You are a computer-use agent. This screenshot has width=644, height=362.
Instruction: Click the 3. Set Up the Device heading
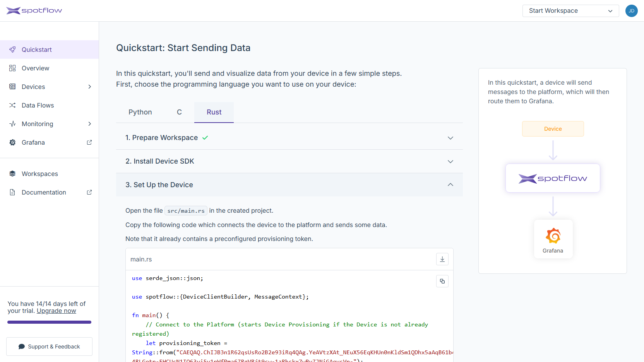click(x=159, y=185)
